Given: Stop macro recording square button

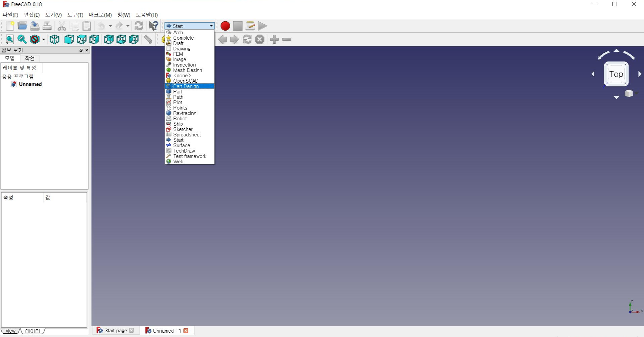Looking at the screenshot, I should (238, 26).
